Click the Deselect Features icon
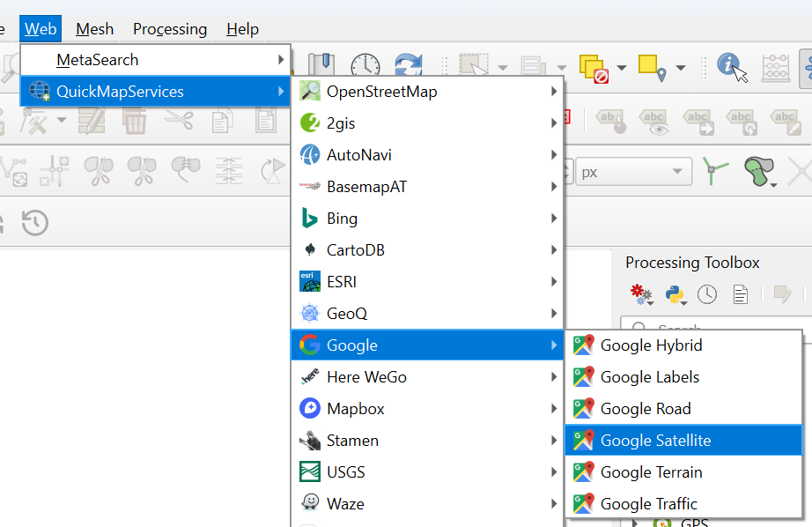The height and width of the screenshot is (527, 812). click(594, 67)
